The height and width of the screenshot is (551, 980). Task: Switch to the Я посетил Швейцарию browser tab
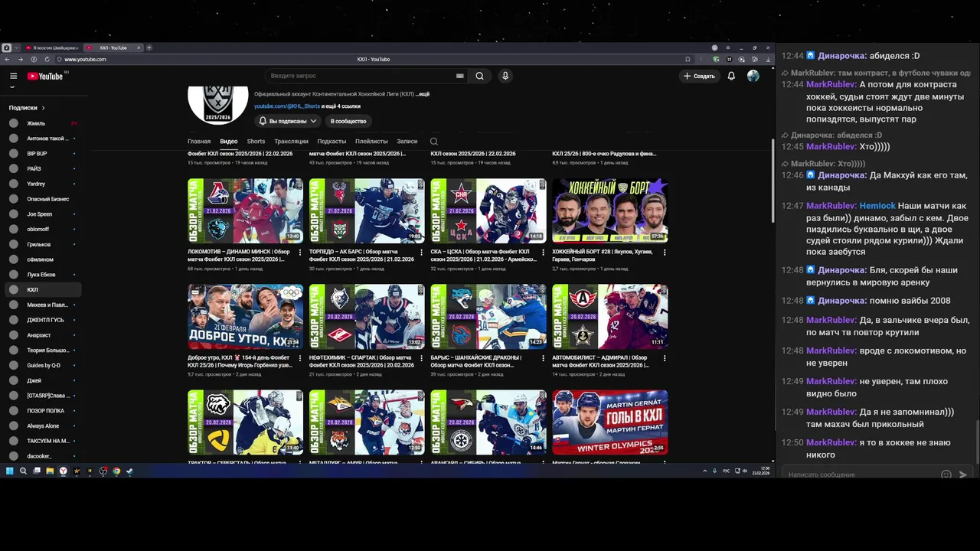pos(51,47)
